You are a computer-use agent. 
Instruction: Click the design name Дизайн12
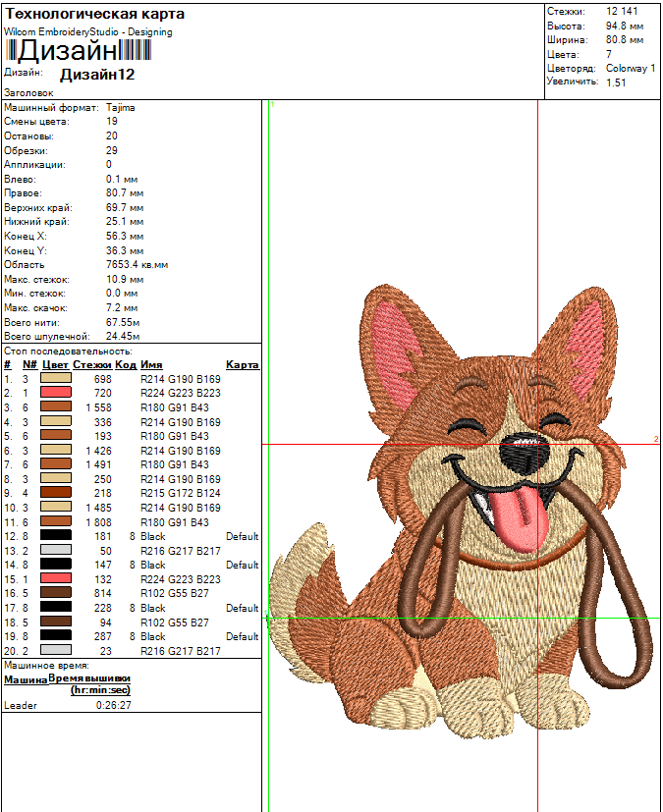coord(97,75)
